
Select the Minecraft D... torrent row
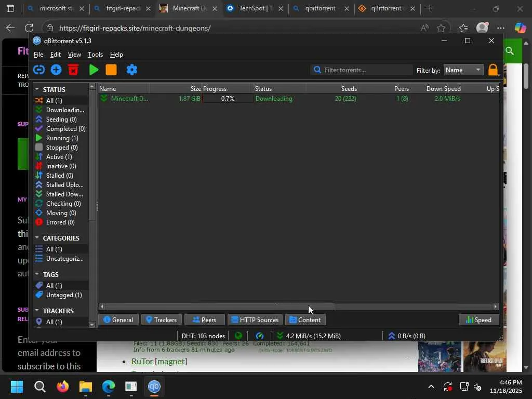click(x=299, y=99)
